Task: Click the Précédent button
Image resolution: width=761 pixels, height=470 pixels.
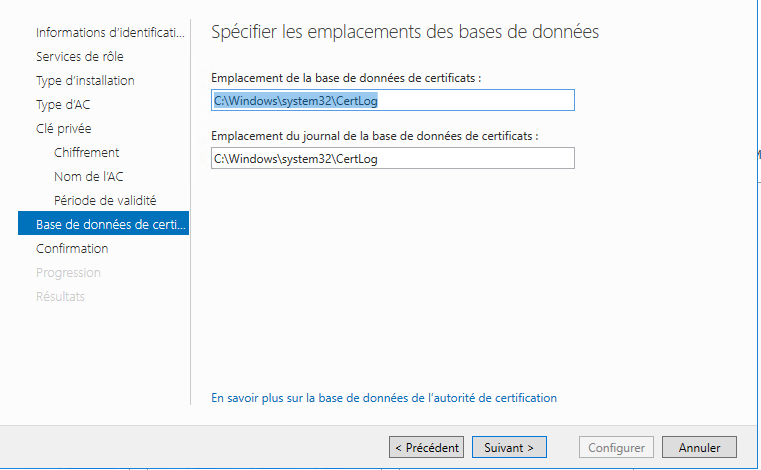Action: (x=426, y=447)
